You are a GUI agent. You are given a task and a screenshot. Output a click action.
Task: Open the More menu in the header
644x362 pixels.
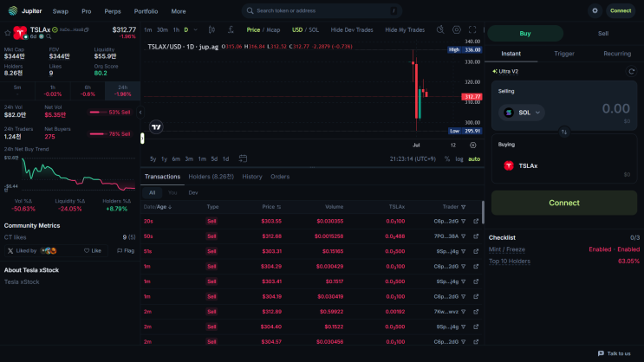(179, 11)
